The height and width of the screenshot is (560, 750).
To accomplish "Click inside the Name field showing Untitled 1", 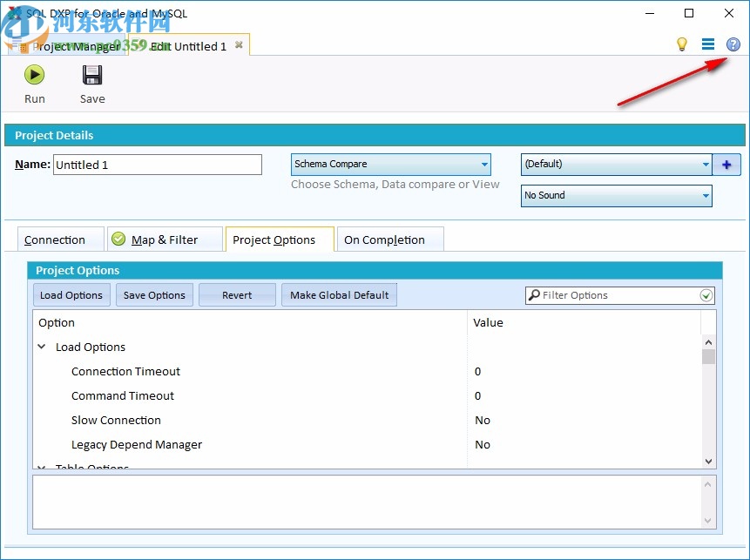I will 157,164.
